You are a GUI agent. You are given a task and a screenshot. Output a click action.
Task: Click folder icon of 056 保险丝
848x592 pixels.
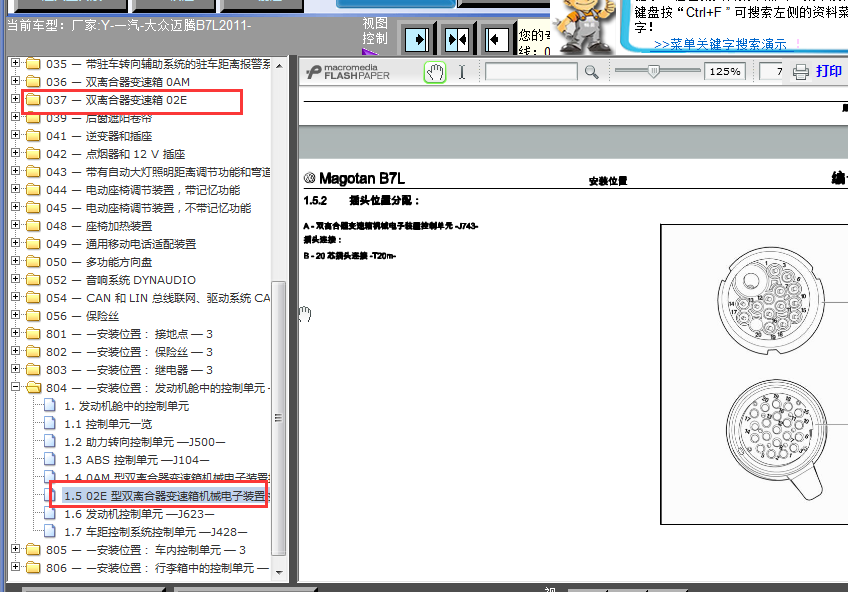coord(34,316)
